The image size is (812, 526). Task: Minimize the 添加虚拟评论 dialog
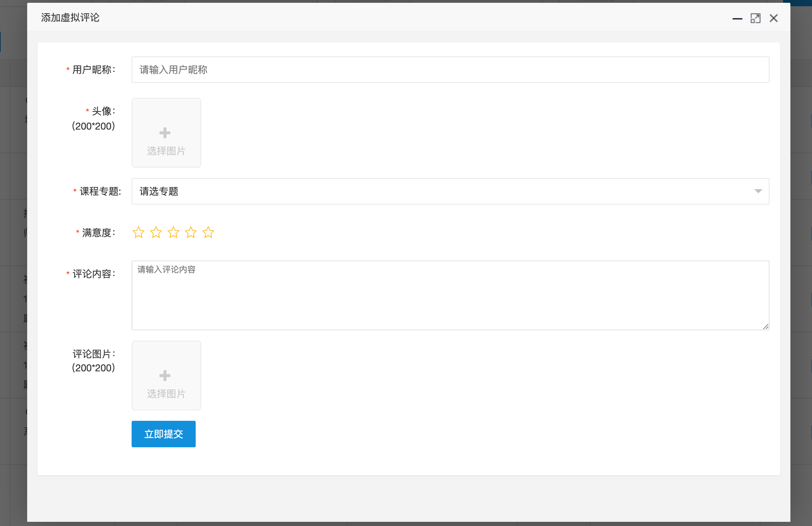pos(737,18)
